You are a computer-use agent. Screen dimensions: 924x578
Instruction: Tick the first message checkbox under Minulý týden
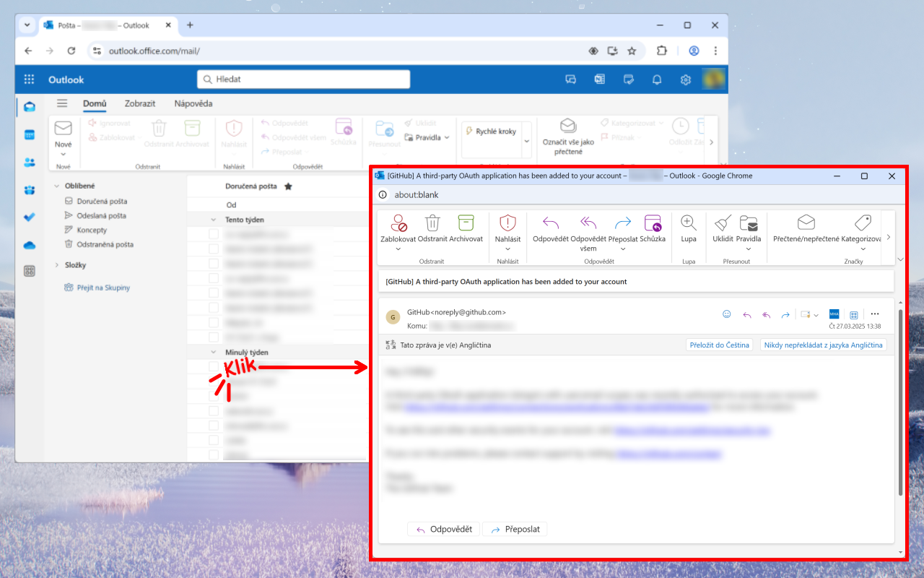pos(214,367)
